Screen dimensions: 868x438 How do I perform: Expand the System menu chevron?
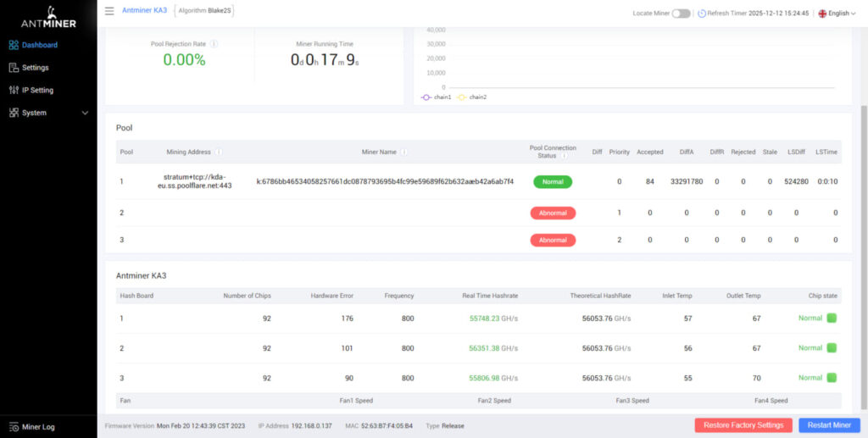85,113
